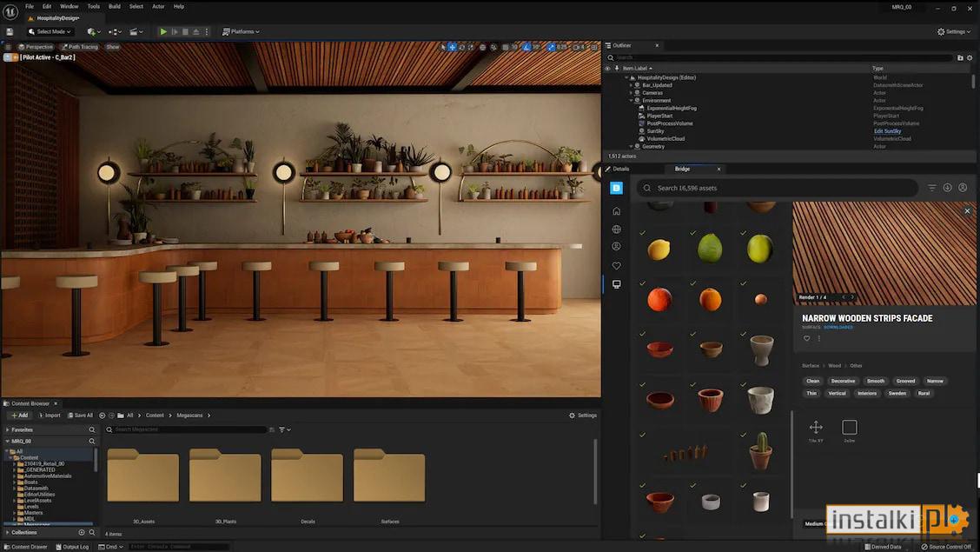980x552 pixels.
Task: Open the Actor menu
Action: pyautogui.click(x=159, y=6)
